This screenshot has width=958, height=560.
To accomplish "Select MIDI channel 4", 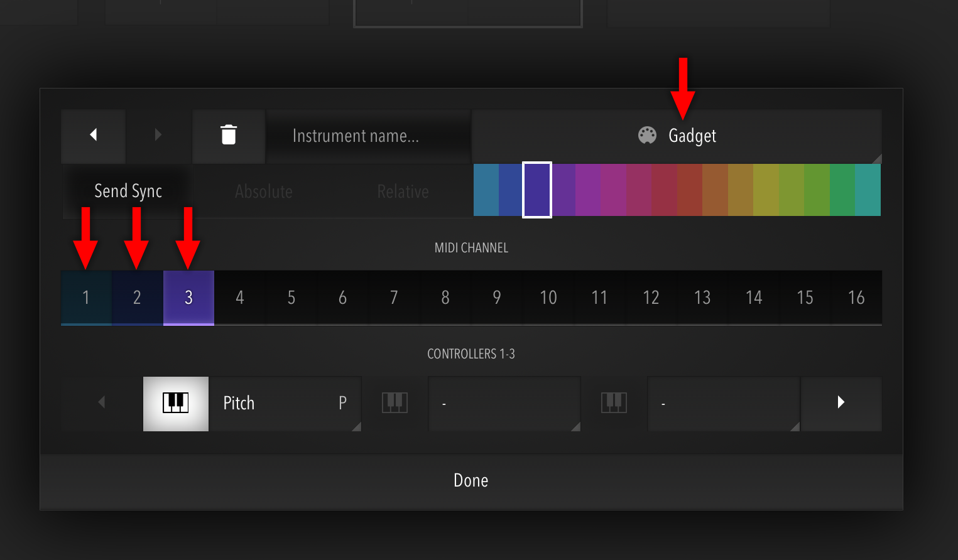I will (x=240, y=298).
